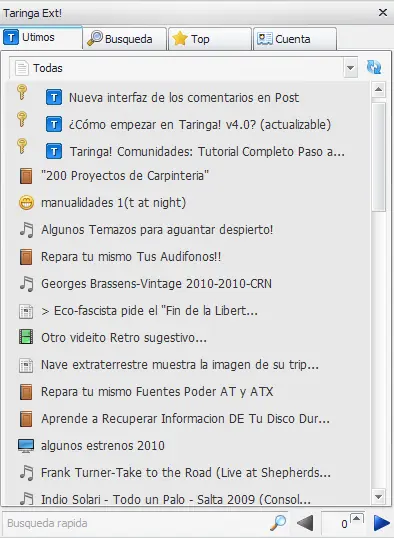Click book icon beside 200 Proyectos de Carpinteria

tap(26, 176)
